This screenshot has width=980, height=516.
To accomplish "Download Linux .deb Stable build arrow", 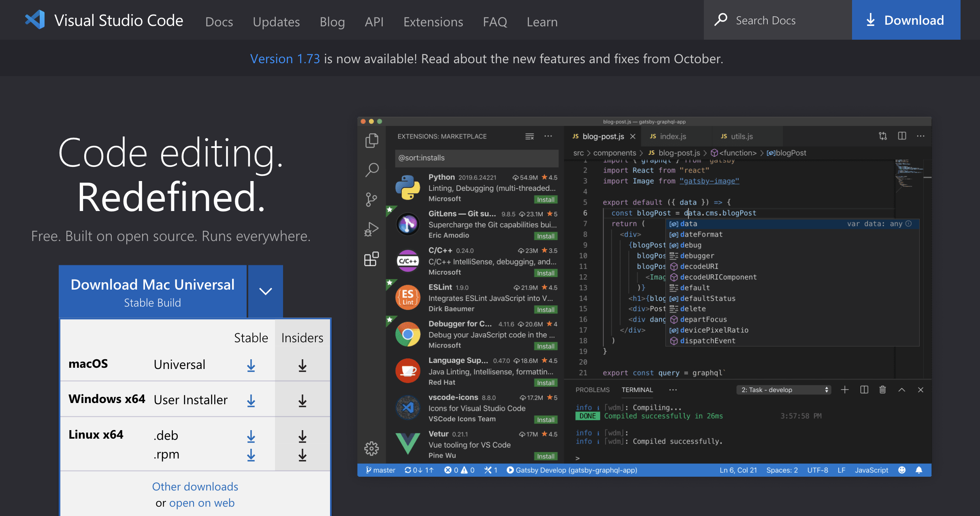I will [x=251, y=436].
